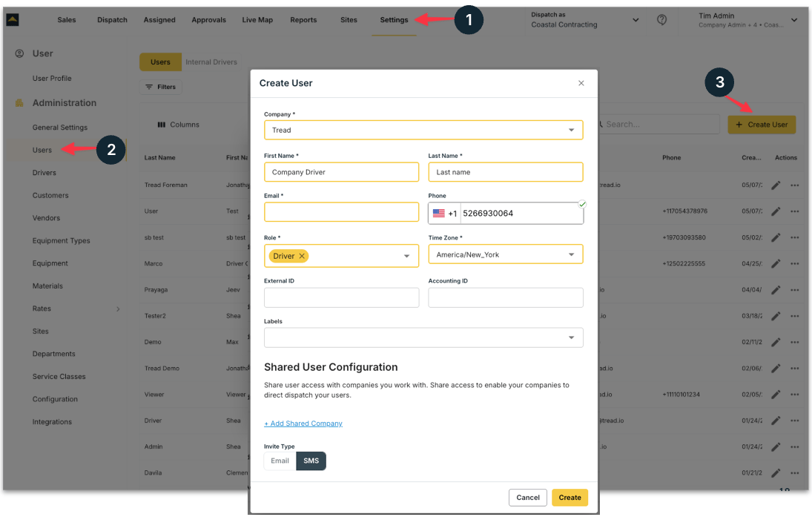Open General Settings in sidebar

(x=60, y=128)
